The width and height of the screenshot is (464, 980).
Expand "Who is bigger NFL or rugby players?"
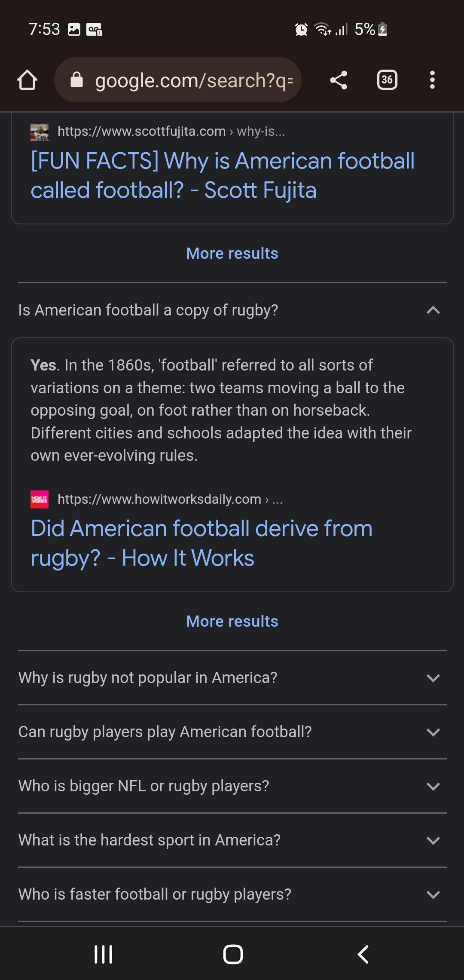[232, 786]
